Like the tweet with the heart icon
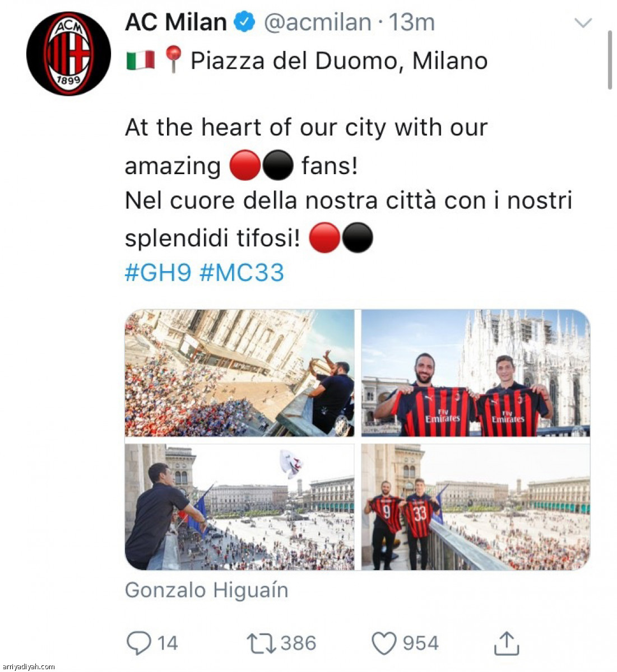 click(384, 643)
